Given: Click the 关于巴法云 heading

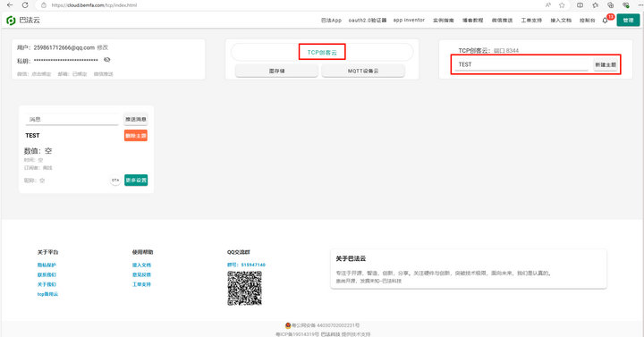Looking at the screenshot, I should (x=351, y=258).
